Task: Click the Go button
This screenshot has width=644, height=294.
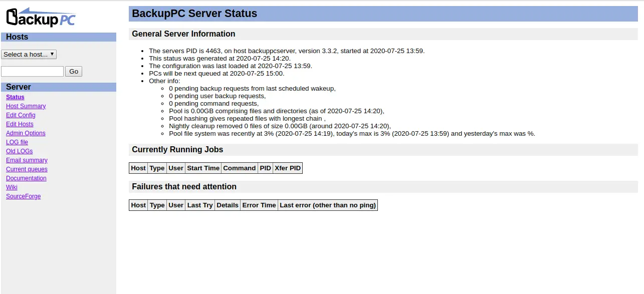Action: [x=74, y=71]
